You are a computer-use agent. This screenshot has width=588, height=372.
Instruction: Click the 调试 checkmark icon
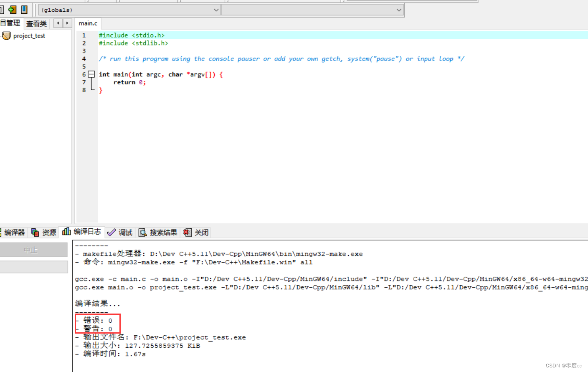tap(111, 233)
